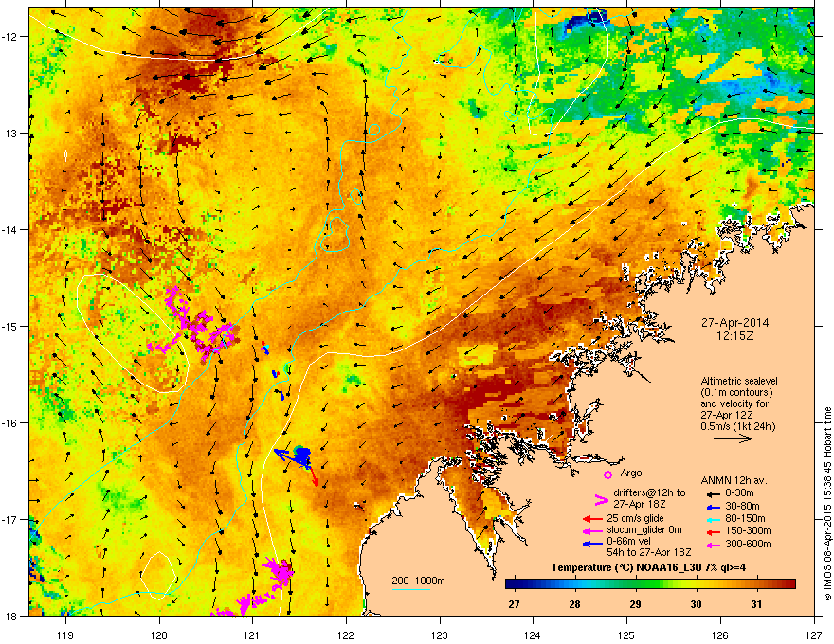This screenshot has height=644, width=834.
Task: Click the magenta drifters chevron symbol in legend
Action: tap(601, 499)
